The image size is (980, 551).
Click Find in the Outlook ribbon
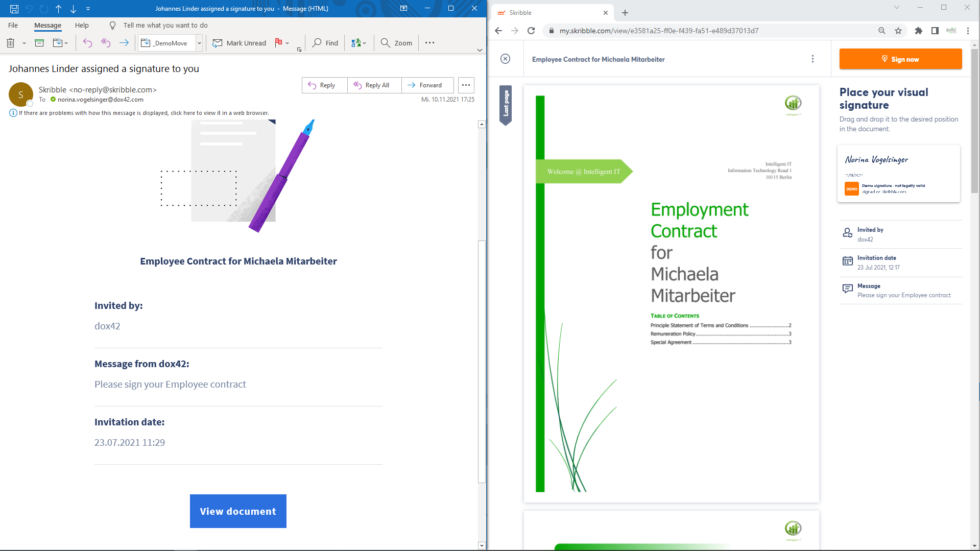(x=325, y=43)
